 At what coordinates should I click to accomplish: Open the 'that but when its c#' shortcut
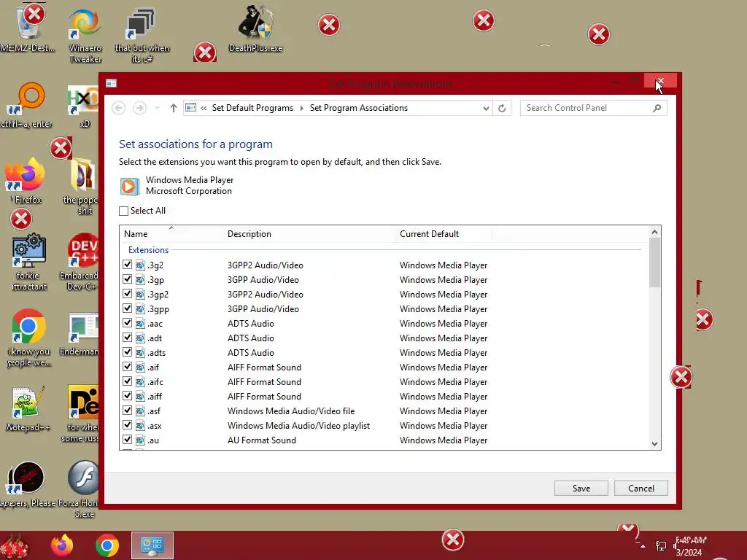point(142,36)
